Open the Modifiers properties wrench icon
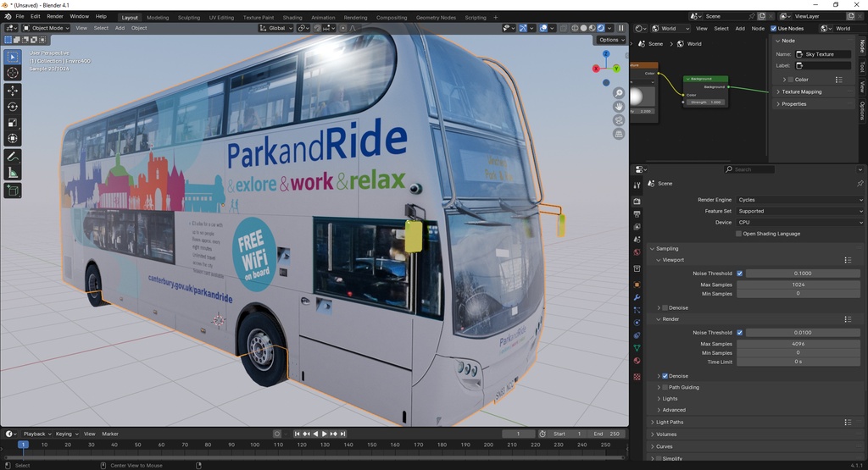Image resolution: width=868 pixels, height=470 pixels. [637, 297]
